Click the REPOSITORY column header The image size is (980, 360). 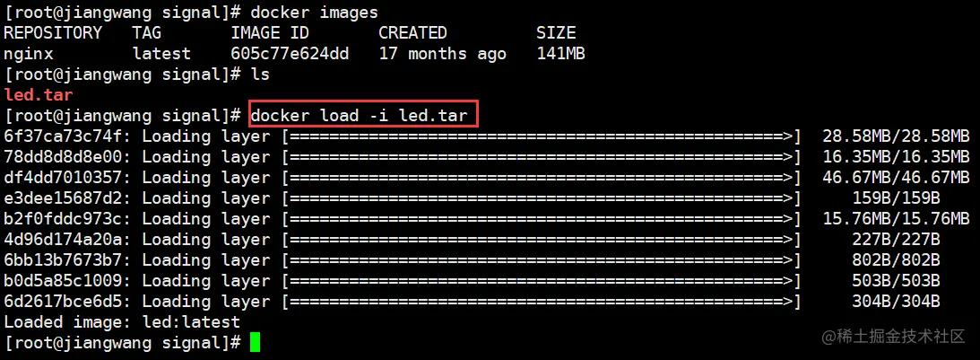pyautogui.click(x=53, y=33)
